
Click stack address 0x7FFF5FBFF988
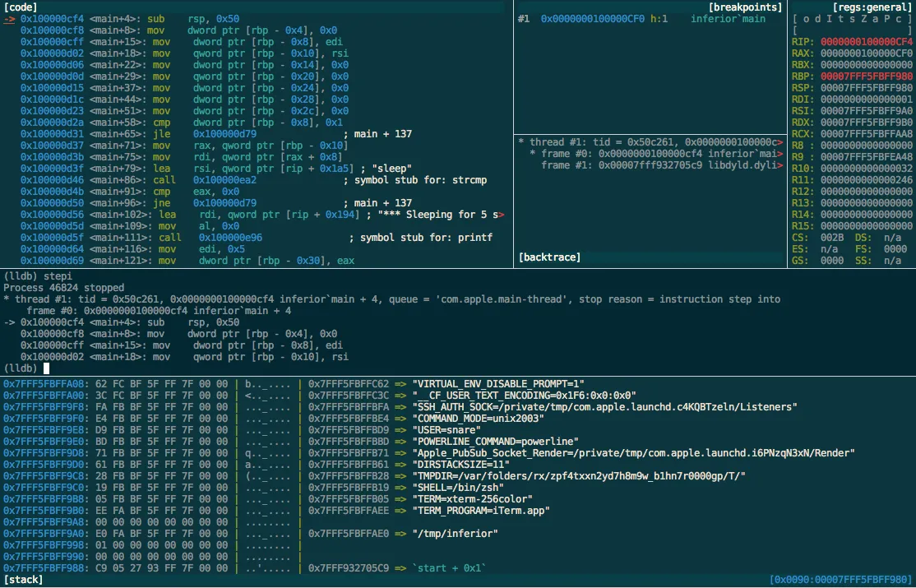coord(46,567)
